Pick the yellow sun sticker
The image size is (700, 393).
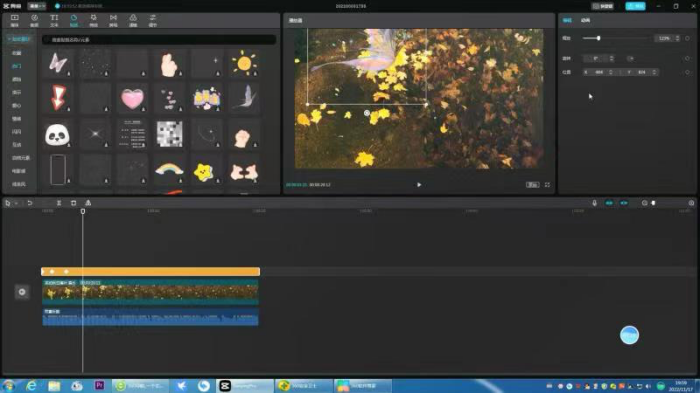244,63
